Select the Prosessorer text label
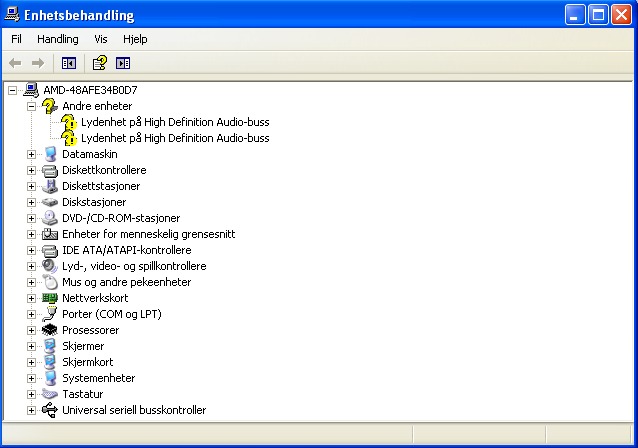The image size is (638, 448). click(x=90, y=330)
